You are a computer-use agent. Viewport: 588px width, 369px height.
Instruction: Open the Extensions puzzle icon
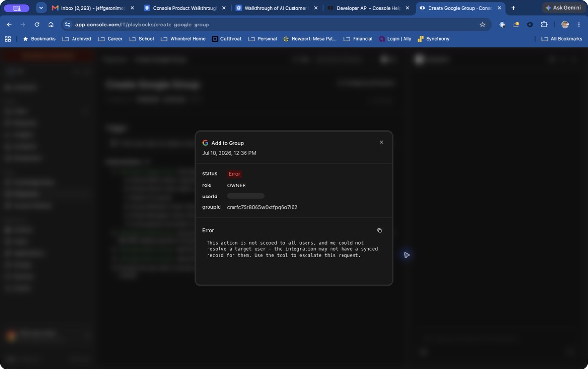(544, 25)
